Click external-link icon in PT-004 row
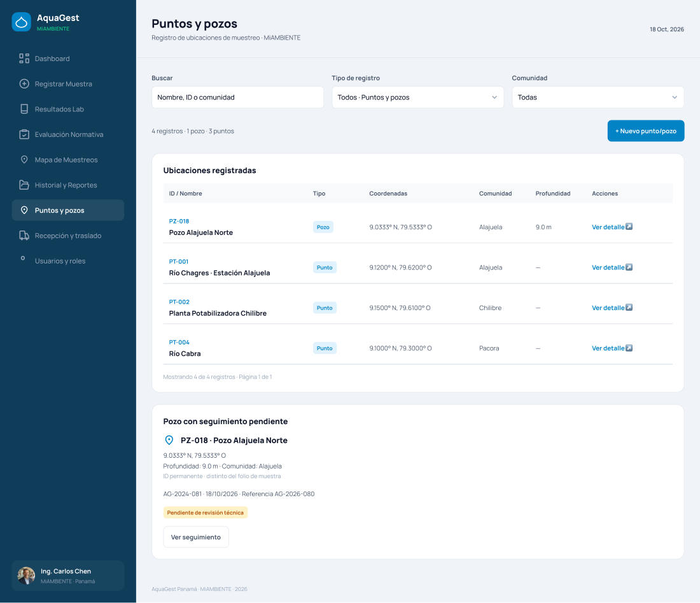This screenshot has width=700, height=603. (x=629, y=348)
